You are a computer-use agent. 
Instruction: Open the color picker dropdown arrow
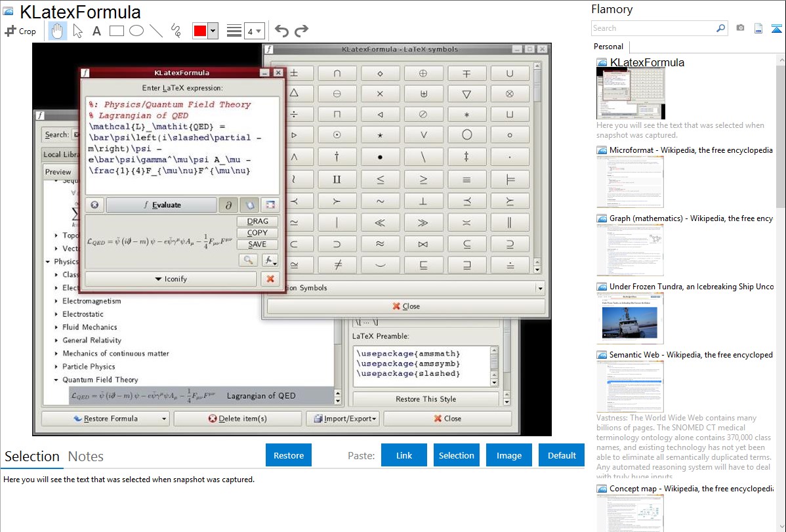pos(213,31)
